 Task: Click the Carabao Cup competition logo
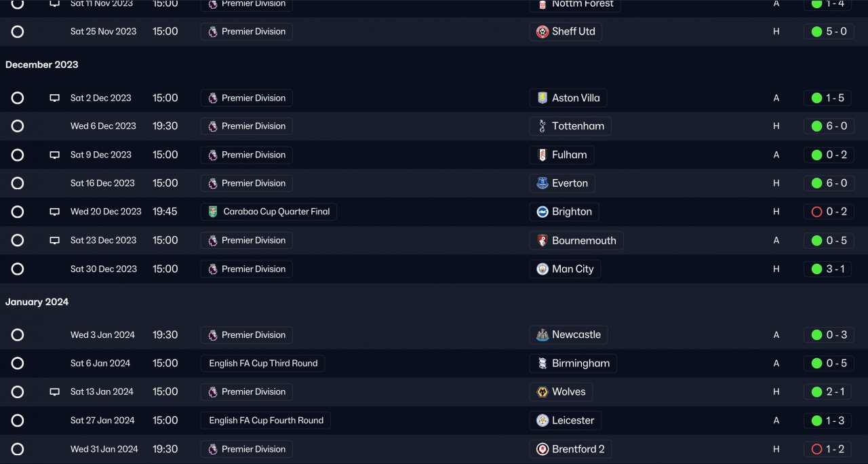click(x=213, y=212)
